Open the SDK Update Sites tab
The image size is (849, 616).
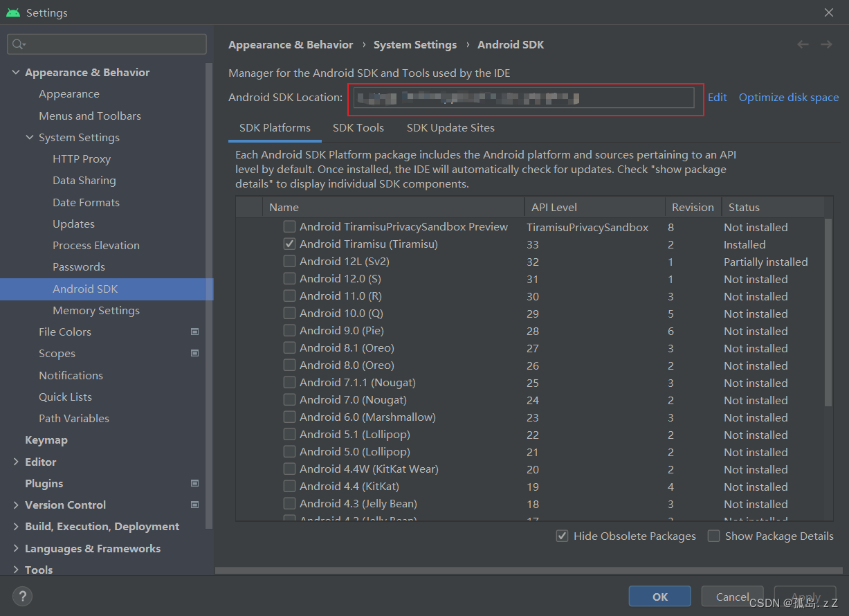[450, 128]
